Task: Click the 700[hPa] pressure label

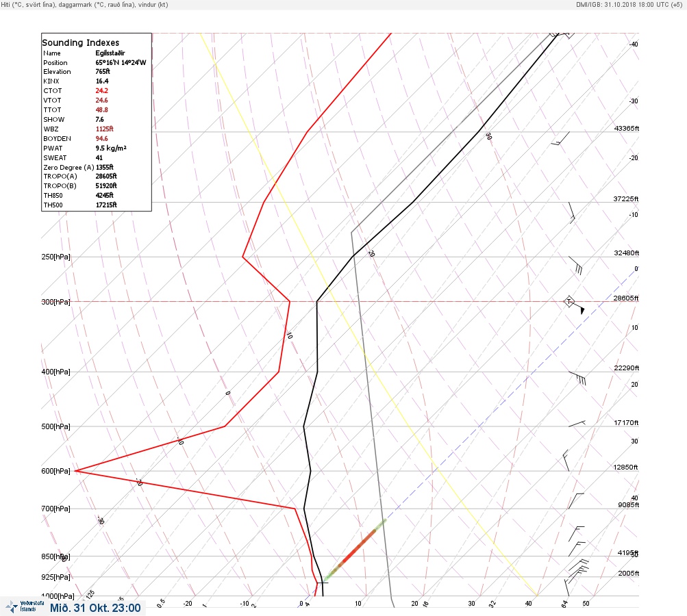Action: pos(55,509)
